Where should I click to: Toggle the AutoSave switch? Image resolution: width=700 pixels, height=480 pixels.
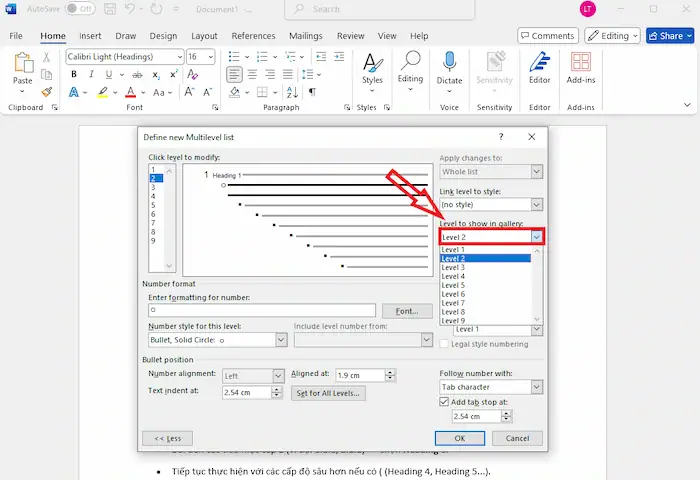(x=86, y=9)
